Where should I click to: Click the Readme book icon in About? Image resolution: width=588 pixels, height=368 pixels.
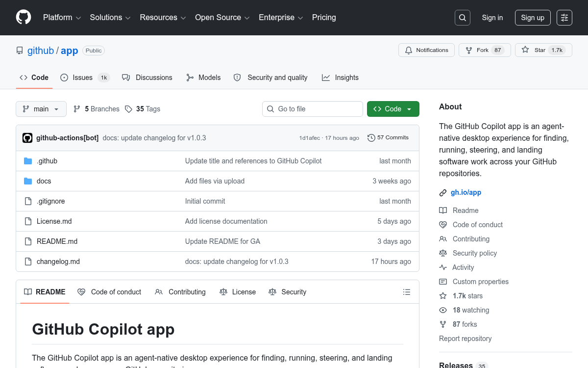tap(443, 210)
